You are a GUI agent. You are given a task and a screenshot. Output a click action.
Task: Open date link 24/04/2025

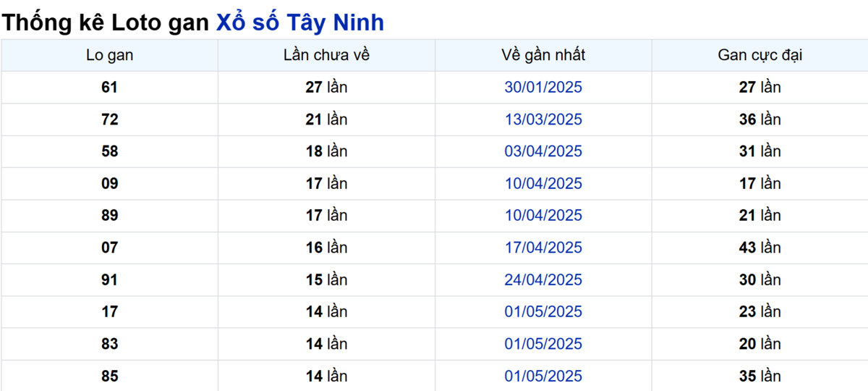click(x=543, y=279)
